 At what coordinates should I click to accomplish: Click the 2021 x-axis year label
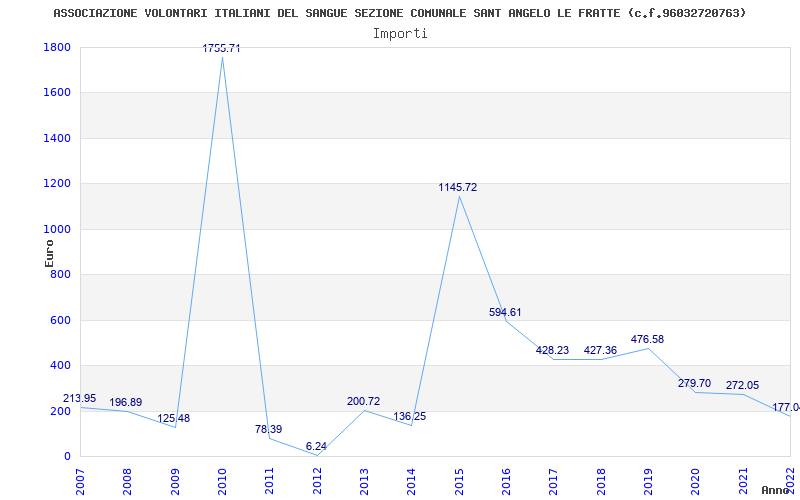(743, 481)
